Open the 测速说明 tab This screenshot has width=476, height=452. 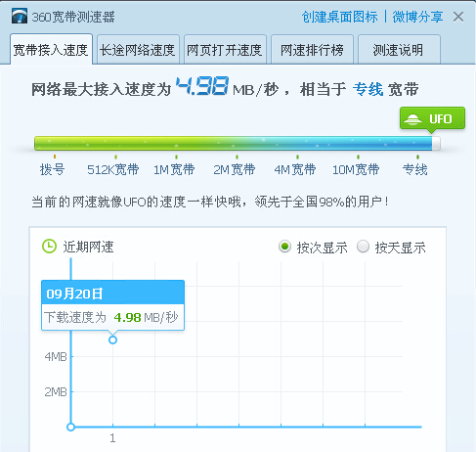click(399, 50)
